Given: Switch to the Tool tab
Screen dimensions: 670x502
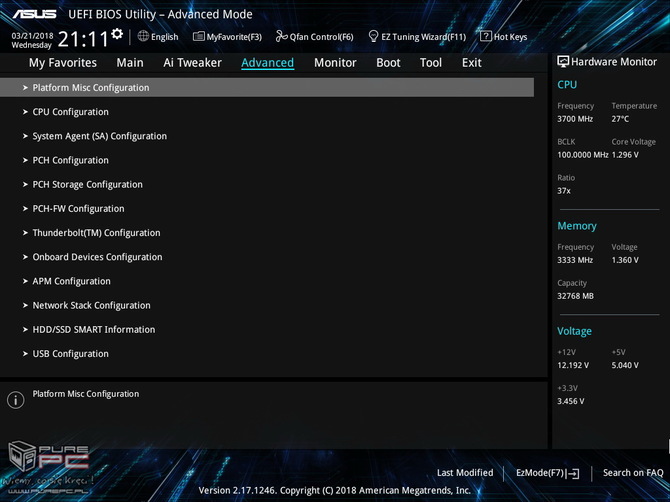Looking at the screenshot, I should click(431, 63).
